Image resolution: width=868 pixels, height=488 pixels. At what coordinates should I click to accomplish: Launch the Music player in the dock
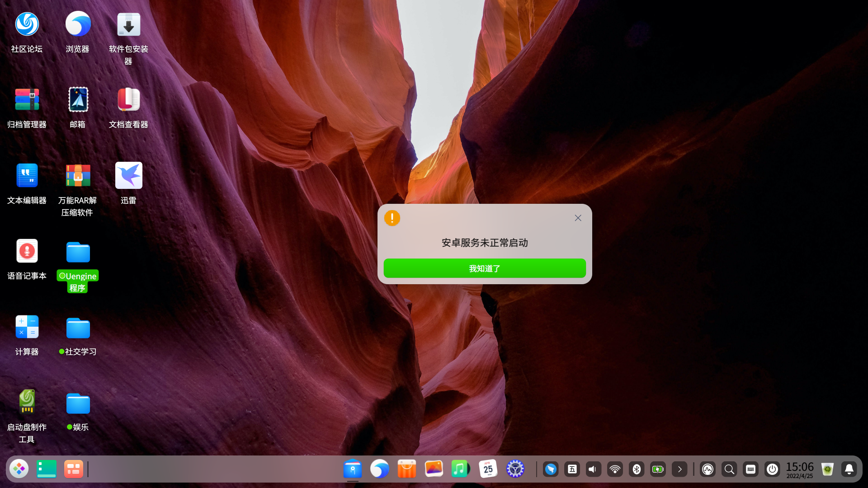(461, 469)
